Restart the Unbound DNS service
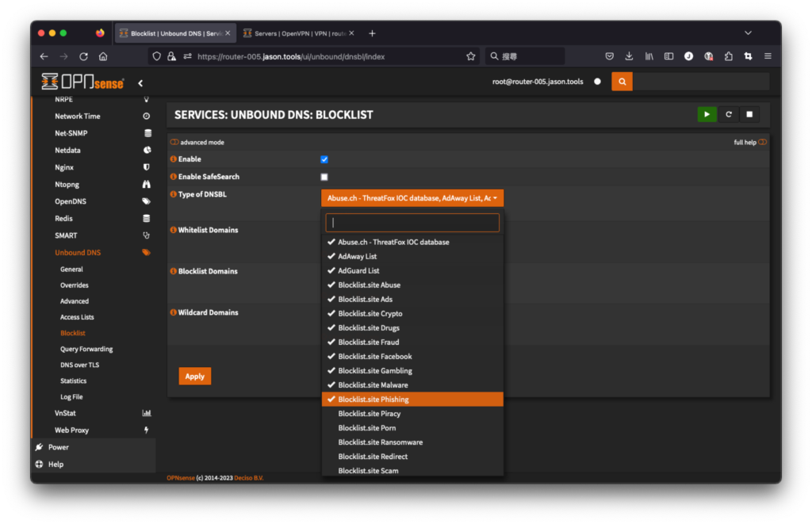The image size is (812, 524). (729, 114)
